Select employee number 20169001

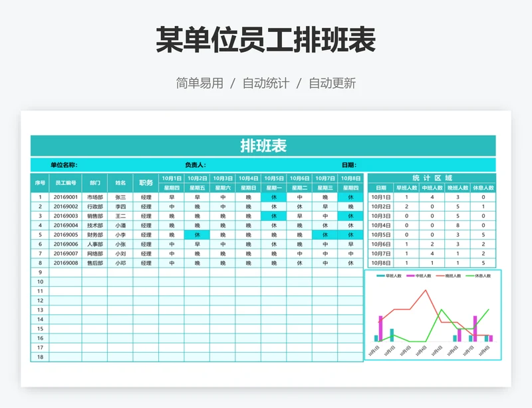point(65,197)
